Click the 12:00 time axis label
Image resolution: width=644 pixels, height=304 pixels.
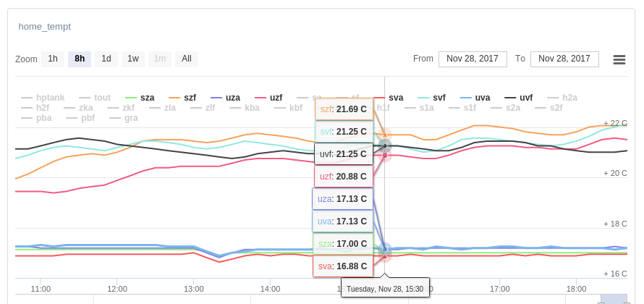coord(117,289)
